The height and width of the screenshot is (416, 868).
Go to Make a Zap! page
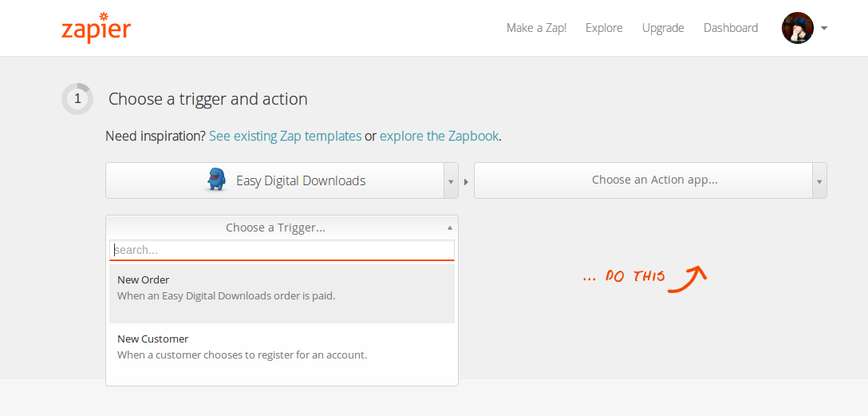(x=536, y=28)
